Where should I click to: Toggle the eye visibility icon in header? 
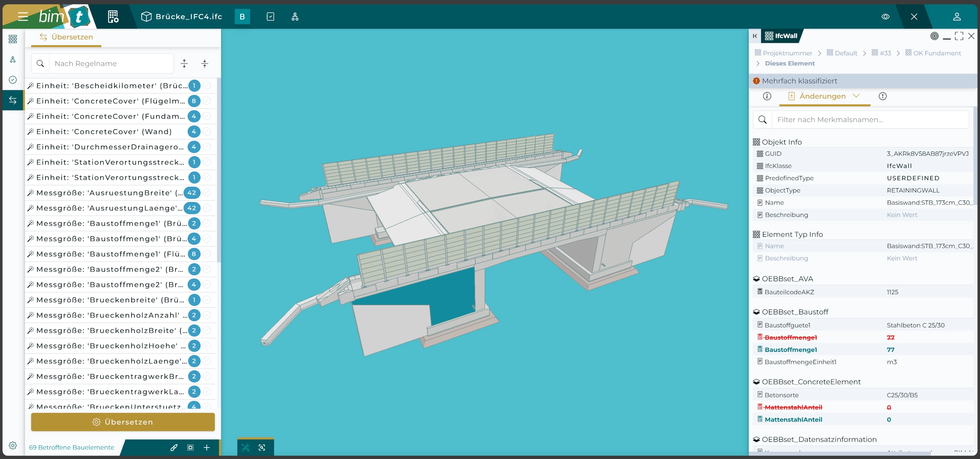point(885,16)
